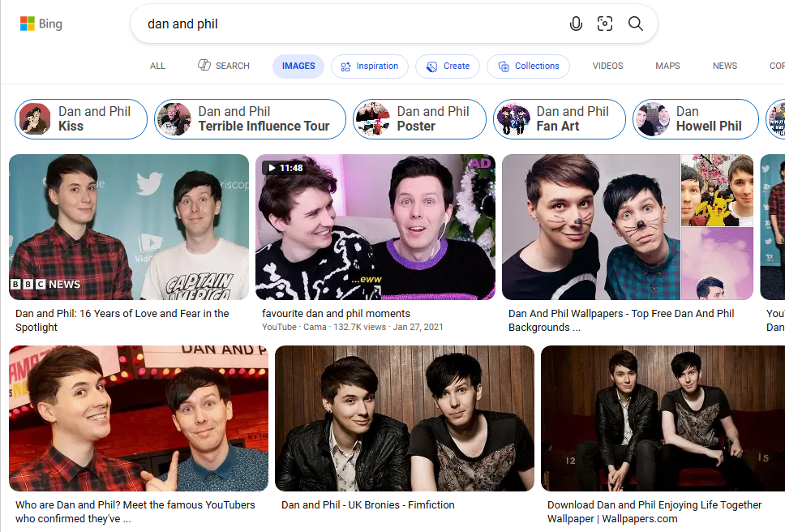The width and height of the screenshot is (785, 532).
Task: Select the Terrible Influence Tour suggestion chip
Action: coord(250,119)
